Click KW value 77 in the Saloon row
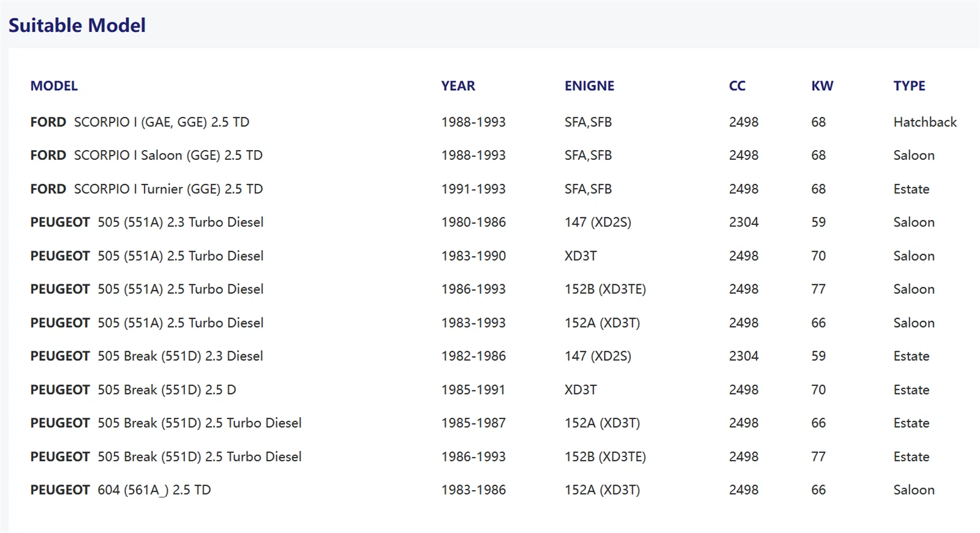 (x=818, y=289)
